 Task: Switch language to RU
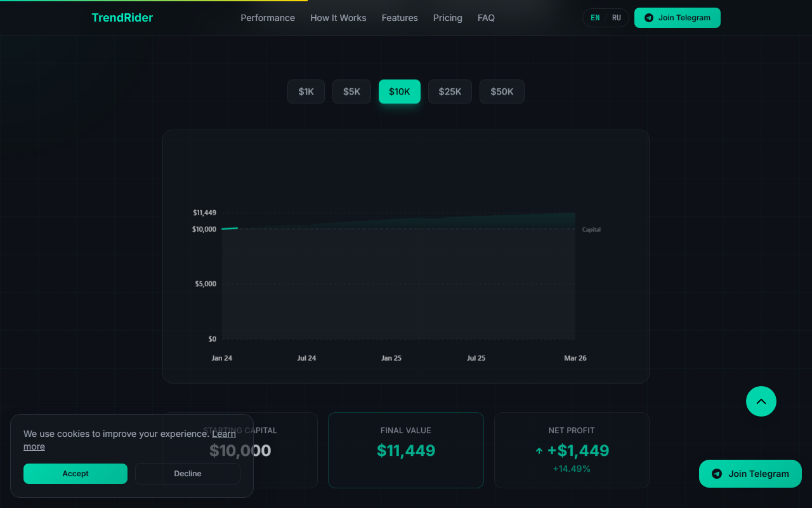click(617, 18)
